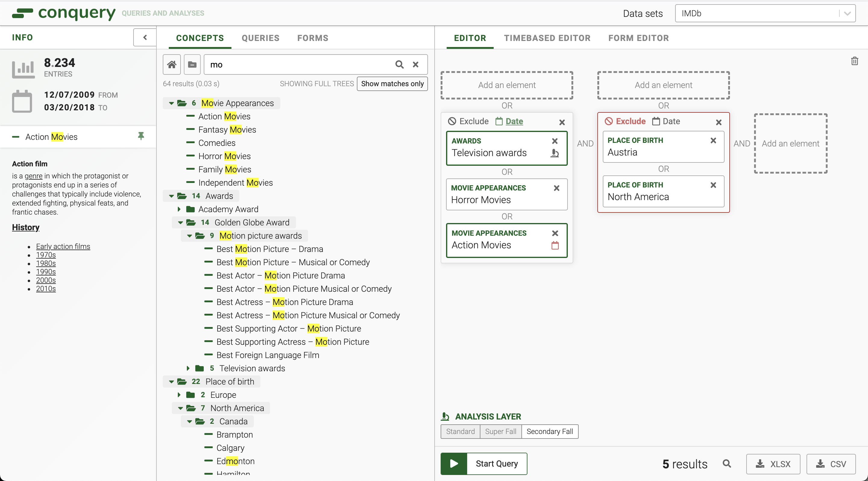Screen dimensions: 868x481
Task: Open the Timebased Editor tab
Action: click(547, 38)
